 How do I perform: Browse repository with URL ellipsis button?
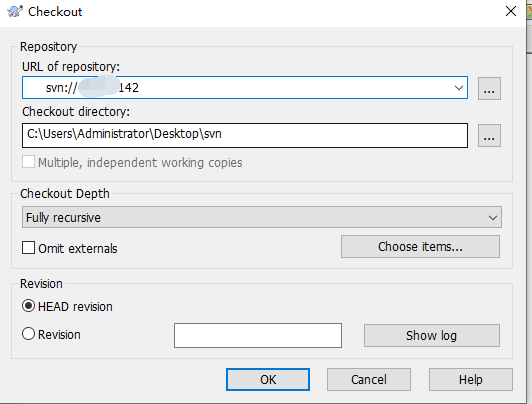(489, 89)
